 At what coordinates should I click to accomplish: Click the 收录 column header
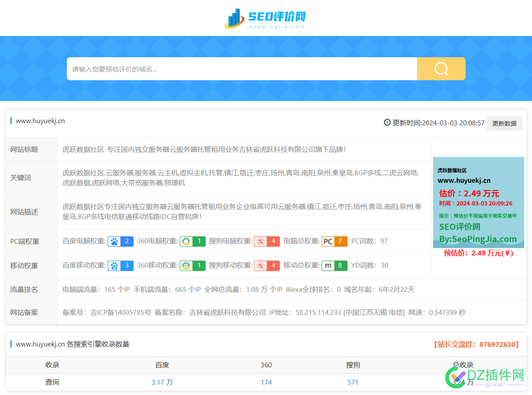(53, 365)
